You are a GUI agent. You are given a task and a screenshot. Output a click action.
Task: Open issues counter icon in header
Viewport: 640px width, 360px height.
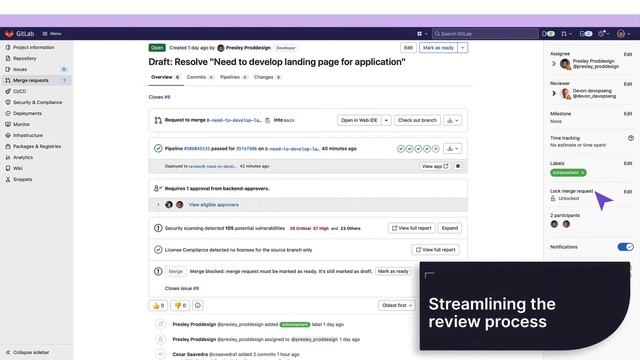(x=548, y=34)
